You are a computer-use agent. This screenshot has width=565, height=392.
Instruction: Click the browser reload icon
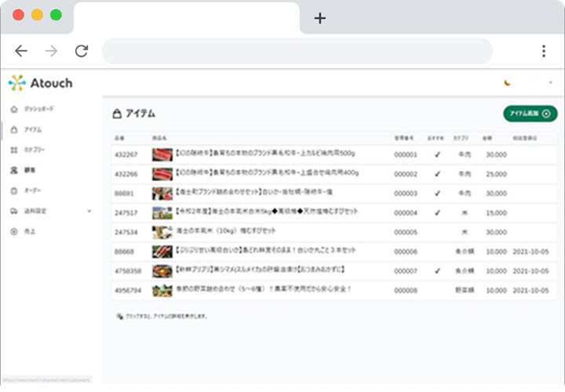tap(82, 51)
